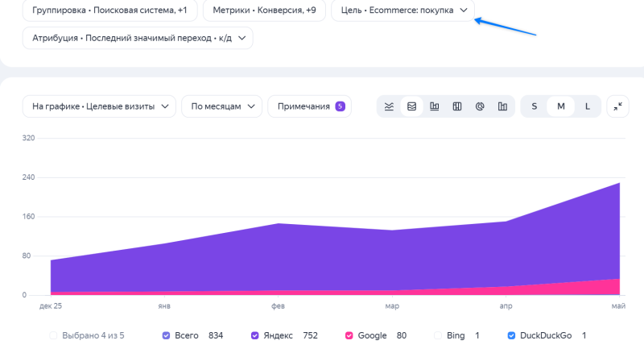Set chart size to L

pos(588,106)
